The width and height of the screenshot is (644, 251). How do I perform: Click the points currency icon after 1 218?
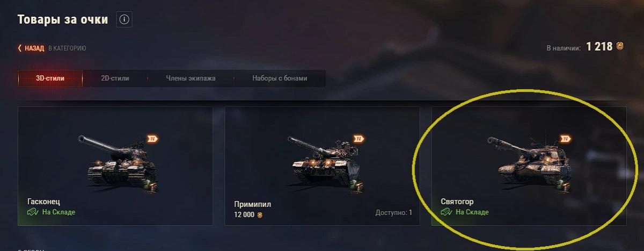coord(620,47)
